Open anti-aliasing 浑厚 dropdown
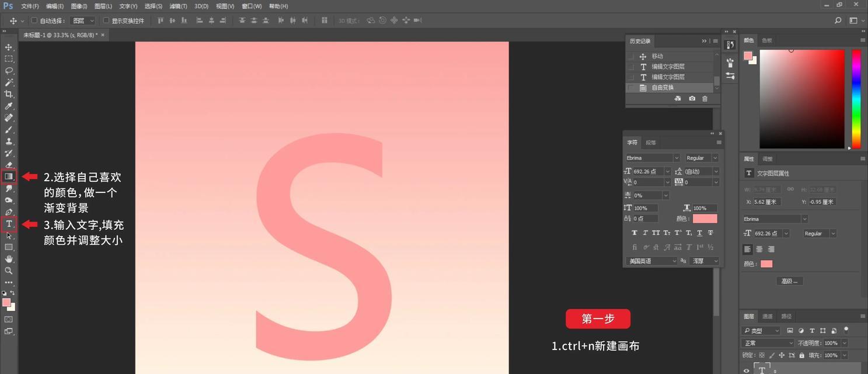The image size is (868, 374). pyautogui.click(x=705, y=261)
